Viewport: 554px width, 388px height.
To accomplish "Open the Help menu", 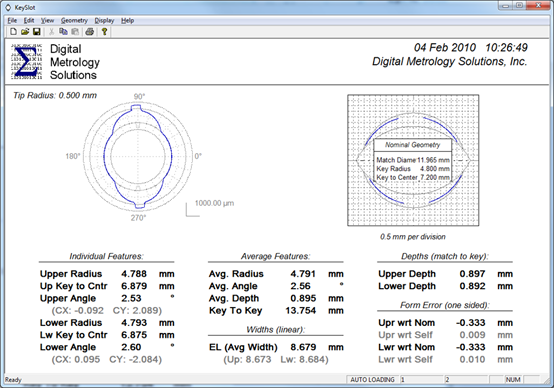I will 128,20.
